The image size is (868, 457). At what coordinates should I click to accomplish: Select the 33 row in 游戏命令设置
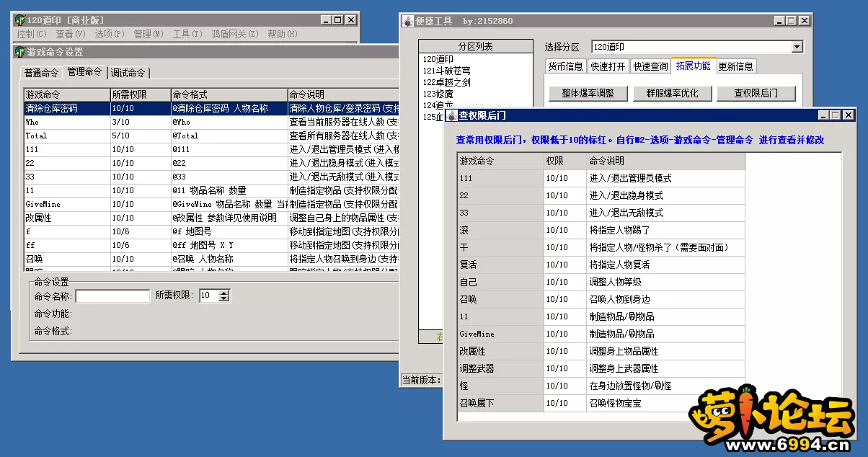[211, 177]
